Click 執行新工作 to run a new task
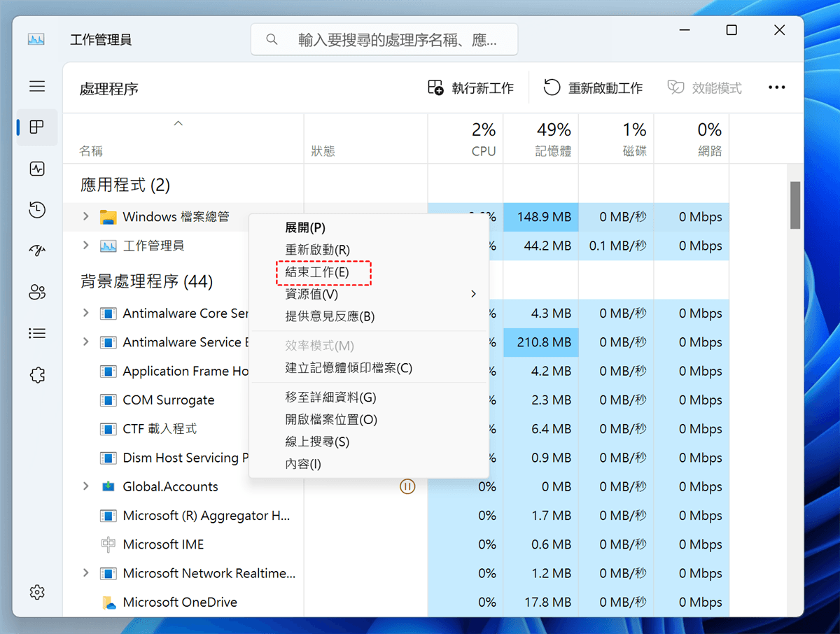Screen dimensions: 840x634 click(470, 87)
